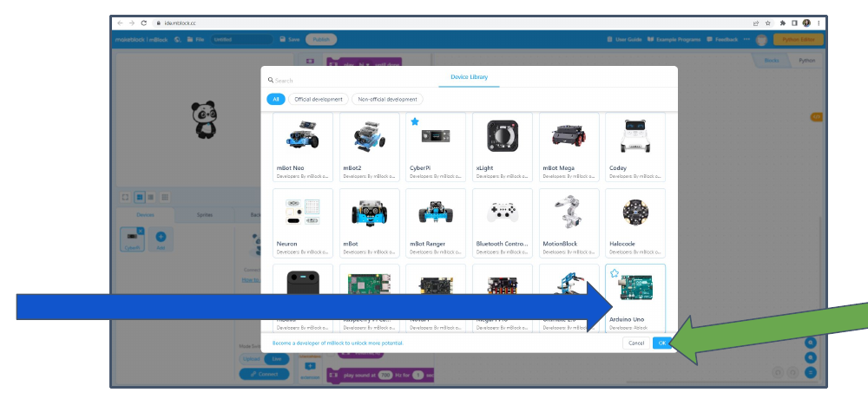Choose the Codey device card
The image size is (868, 399).
pyautogui.click(x=635, y=147)
